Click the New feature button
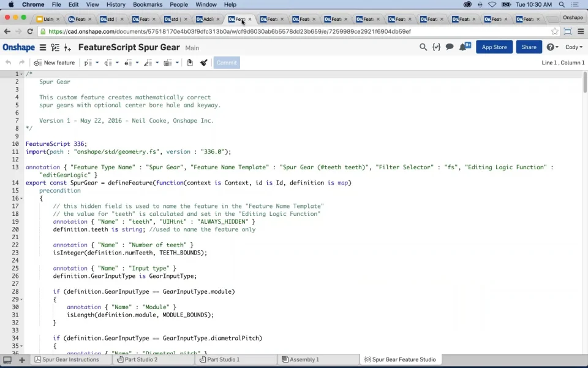Viewport: 588px width, 368px height. coord(55,63)
